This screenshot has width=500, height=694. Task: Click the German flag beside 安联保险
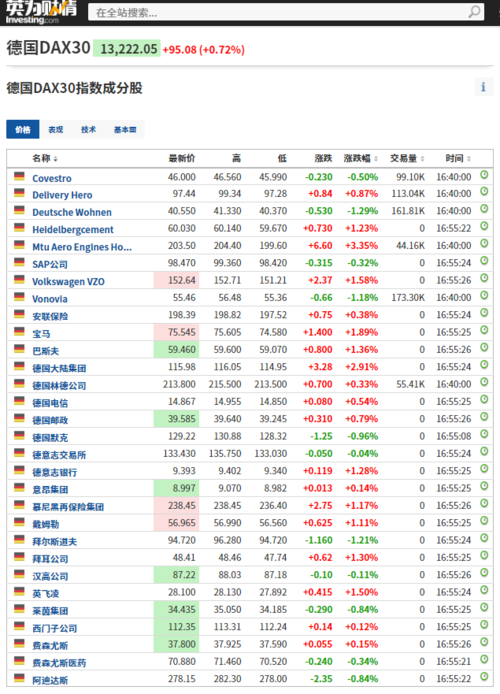coord(19,315)
